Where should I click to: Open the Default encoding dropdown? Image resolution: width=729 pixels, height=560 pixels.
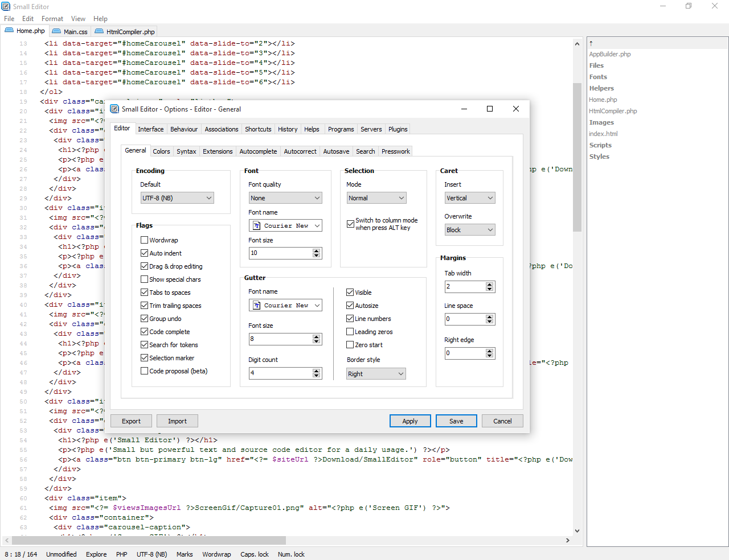(177, 198)
